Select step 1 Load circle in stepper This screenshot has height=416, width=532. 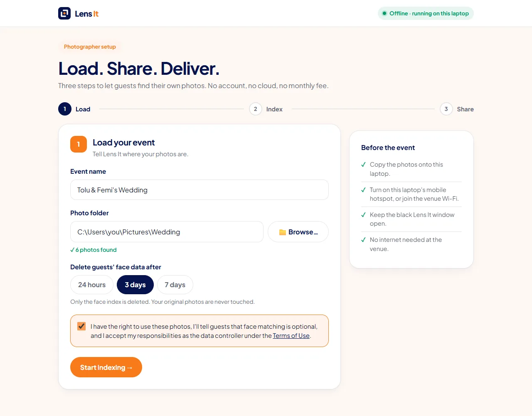pos(65,109)
